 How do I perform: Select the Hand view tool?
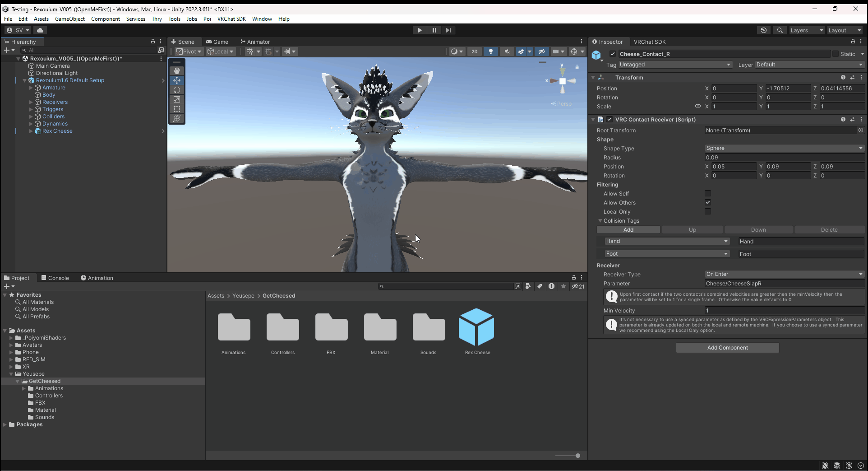(177, 71)
